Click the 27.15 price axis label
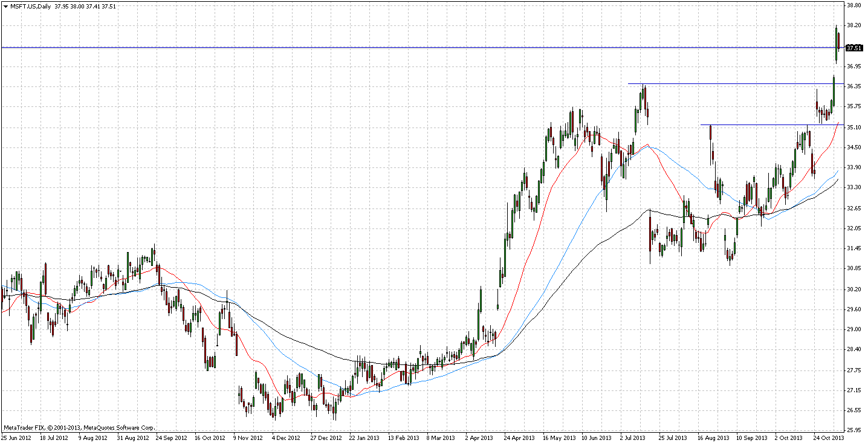Screen dimensions: 868x443 pyautogui.click(x=853, y=391)
